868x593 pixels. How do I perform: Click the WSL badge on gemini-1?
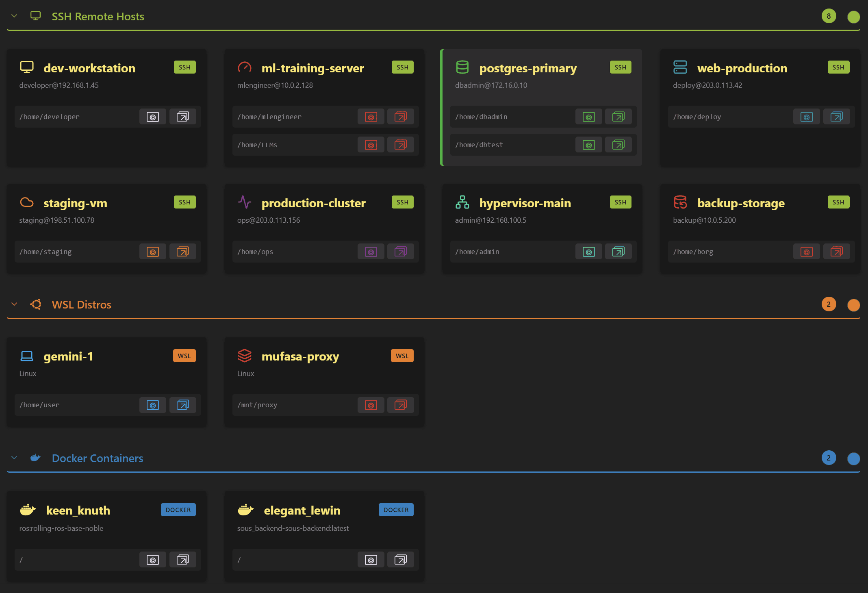tap(184, 356)
